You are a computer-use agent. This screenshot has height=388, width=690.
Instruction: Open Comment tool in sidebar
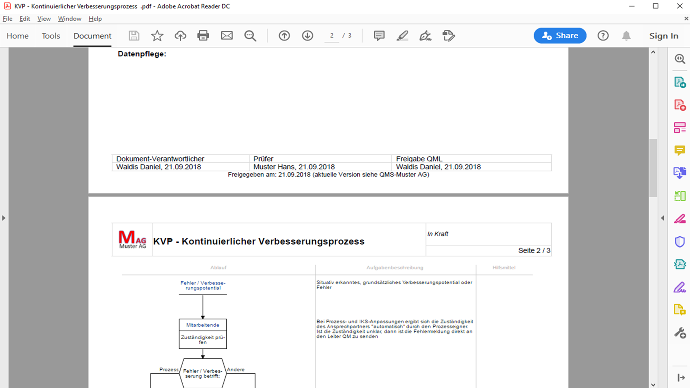(x=680, y=150)
